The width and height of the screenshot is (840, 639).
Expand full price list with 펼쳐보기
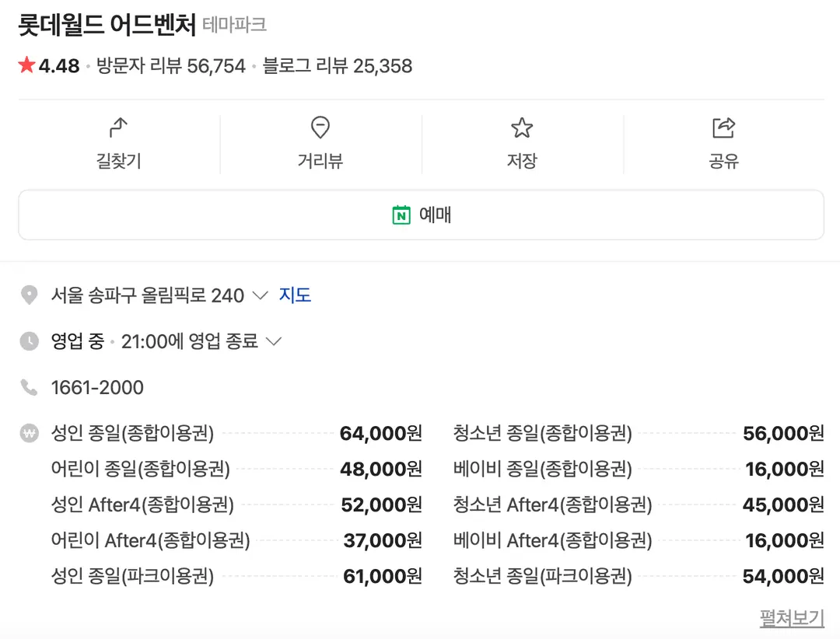[792, 618]
